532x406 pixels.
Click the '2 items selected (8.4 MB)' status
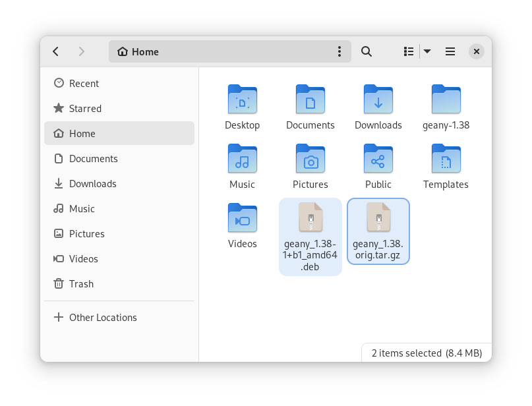pyautogui.click(x=427, y=353)
